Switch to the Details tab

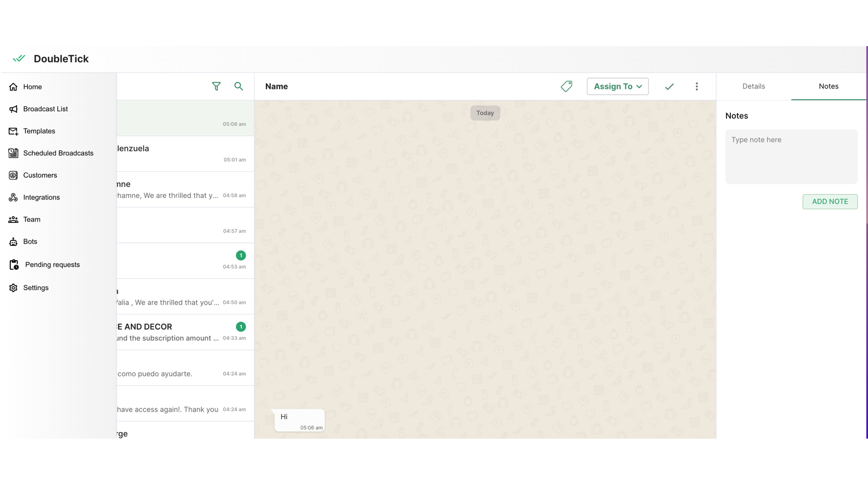(754, 86)
